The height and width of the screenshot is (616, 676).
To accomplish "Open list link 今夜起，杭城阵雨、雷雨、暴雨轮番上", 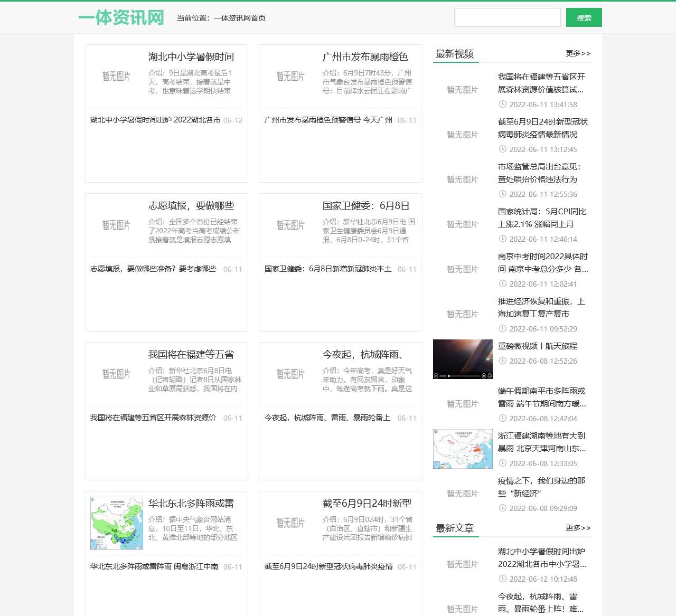I will [x=327, y=418].
